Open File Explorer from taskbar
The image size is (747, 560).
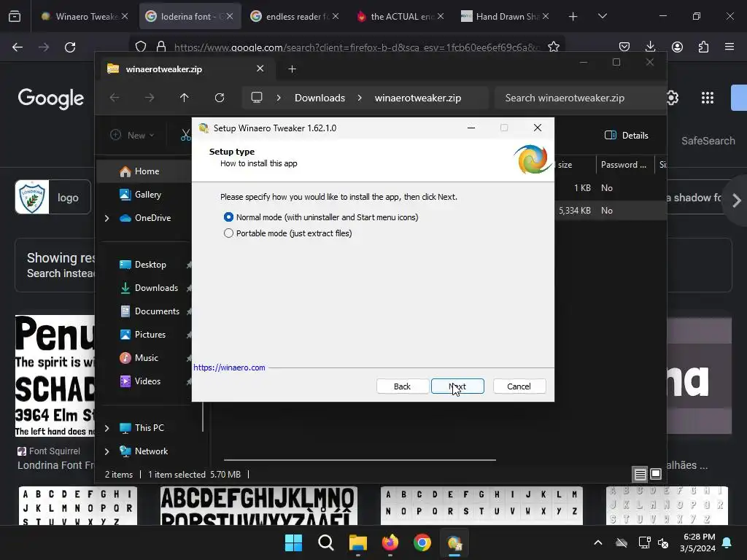coord(357,542)
